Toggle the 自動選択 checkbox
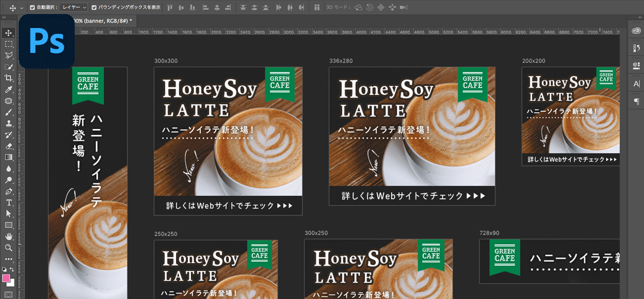644x299 pixels. pyautogui.click(x=32, y=7)
